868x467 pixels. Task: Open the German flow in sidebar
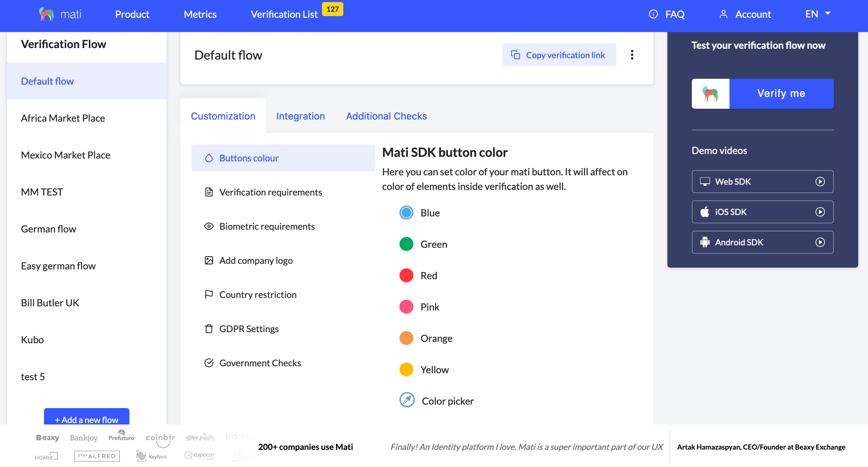click(x=48, y=229)
